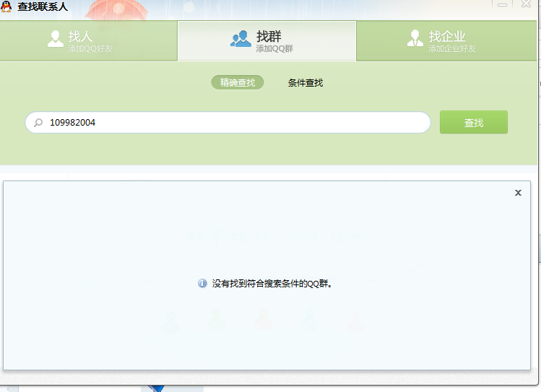
Task: Close the no-results popup with the x
Action: (x=518, y=193)
